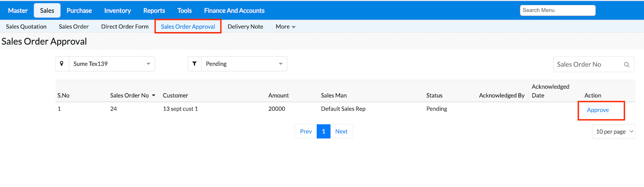This screenshot has height=187, width=644.
Task: Open the Purchase menu
Action: pyautogui.click(x=79, y=11)
